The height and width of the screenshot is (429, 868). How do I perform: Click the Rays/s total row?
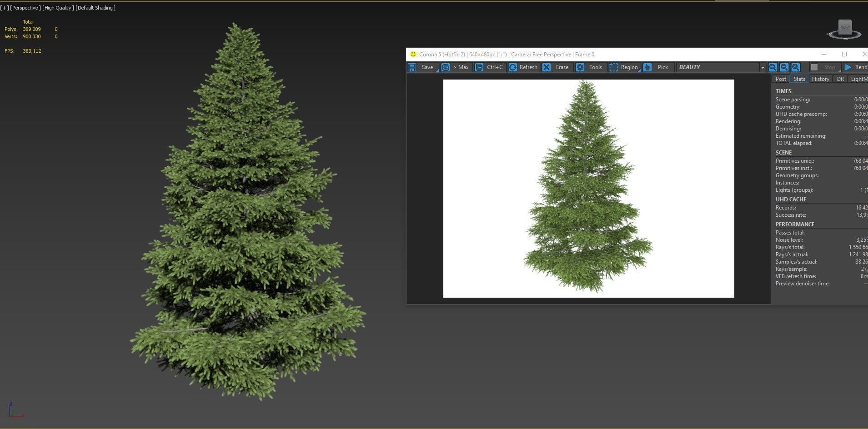click(822, 247)
